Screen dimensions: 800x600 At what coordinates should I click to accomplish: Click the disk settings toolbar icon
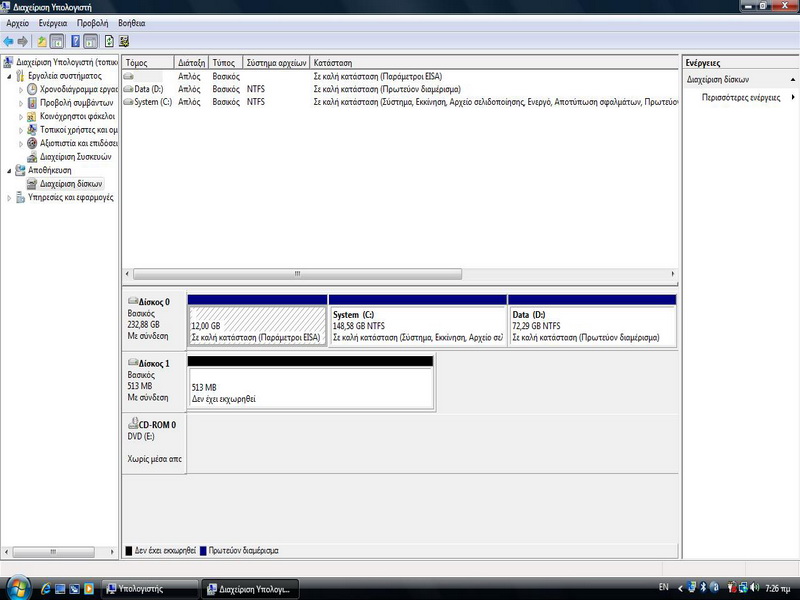click(x=123, y=41)
